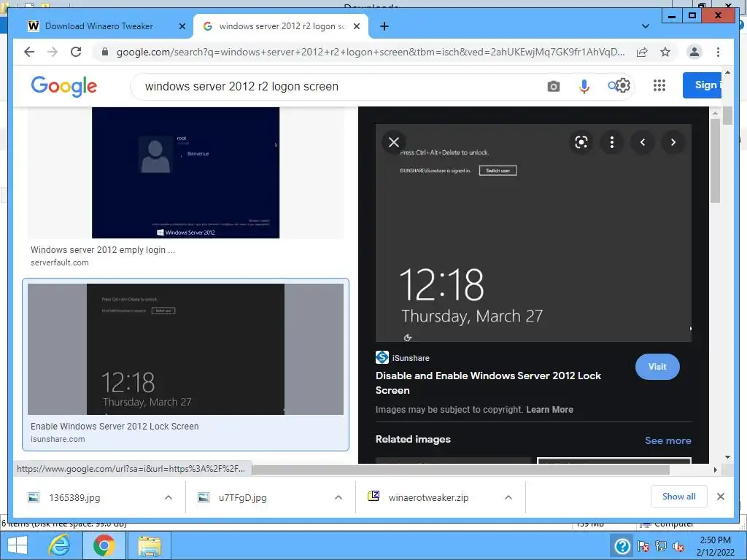
Task: Open the Disable and Enable Windows Server 2012 Lock Screen title
Action: click(x=488, y=383)
